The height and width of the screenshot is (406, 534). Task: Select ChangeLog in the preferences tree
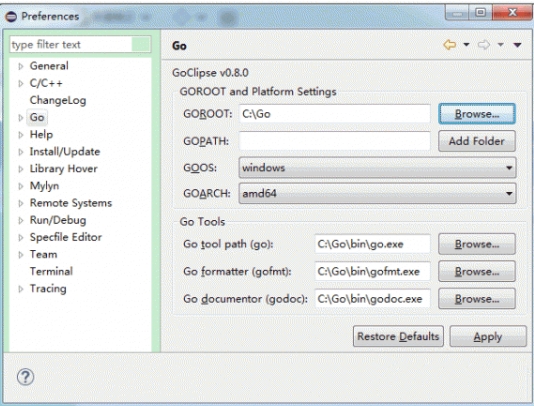point(58,100)
